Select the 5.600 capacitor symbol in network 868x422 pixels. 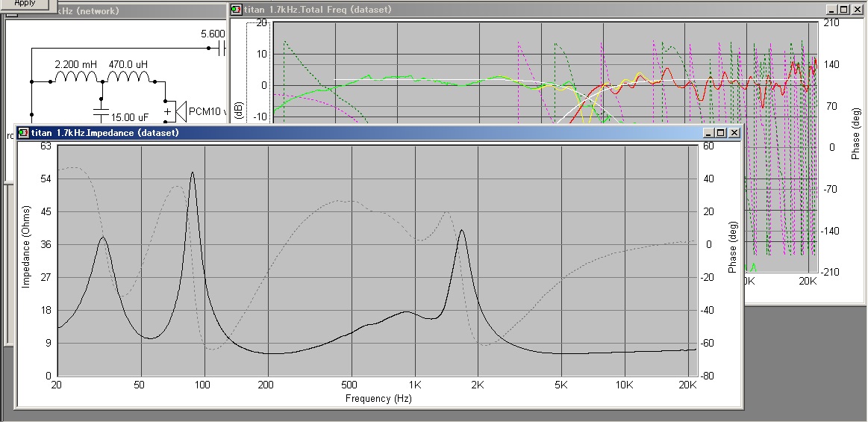(222, 49)
